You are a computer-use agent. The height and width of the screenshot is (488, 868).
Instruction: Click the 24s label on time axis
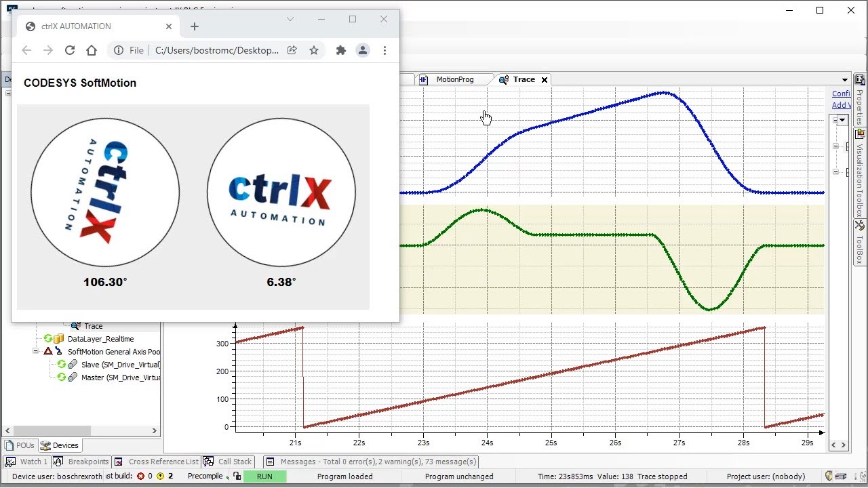pyautogui.click(x=487, y=443)
